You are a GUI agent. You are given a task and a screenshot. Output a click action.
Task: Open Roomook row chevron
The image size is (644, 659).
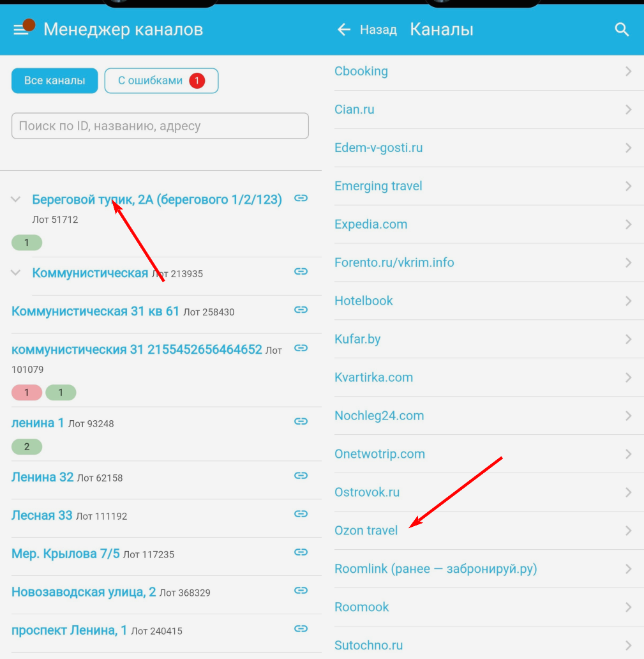pyautogui.click(x=628, y=607)
